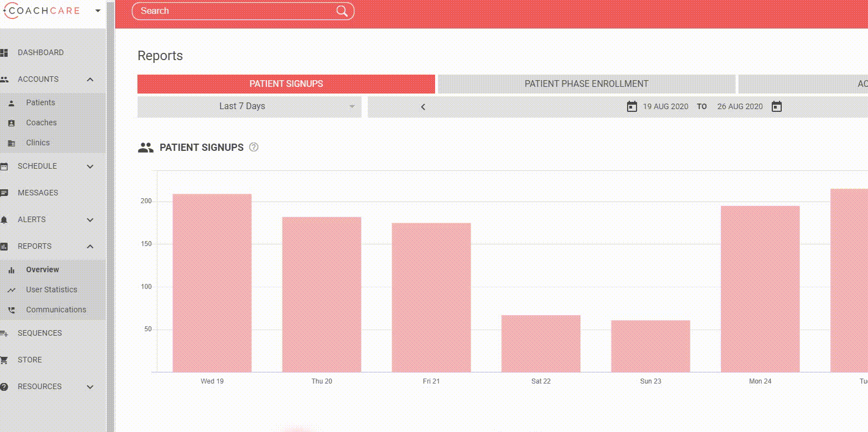Click the Wed 19 signups bar
This screenshot has height=432, width=868.
(x=212, y=283)
